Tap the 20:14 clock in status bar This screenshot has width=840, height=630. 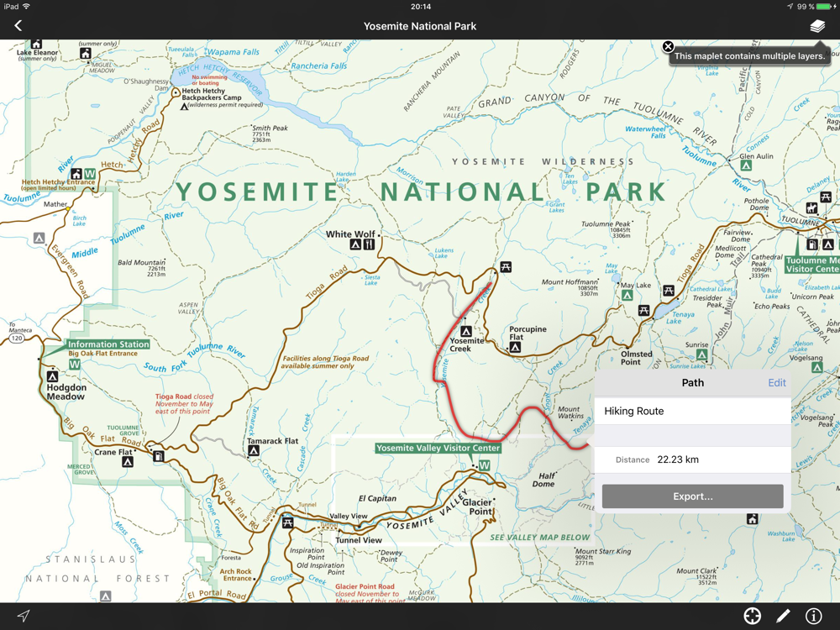421,7
